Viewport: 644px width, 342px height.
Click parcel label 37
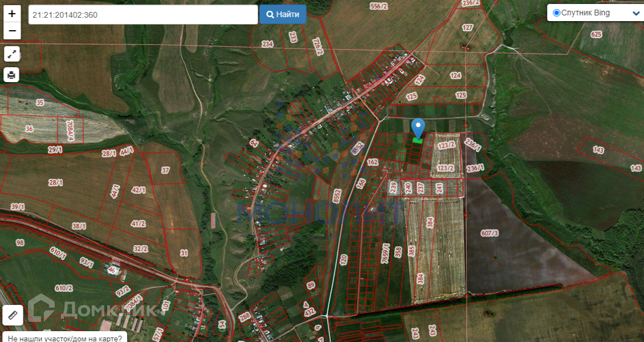click(x=165, y=170)
